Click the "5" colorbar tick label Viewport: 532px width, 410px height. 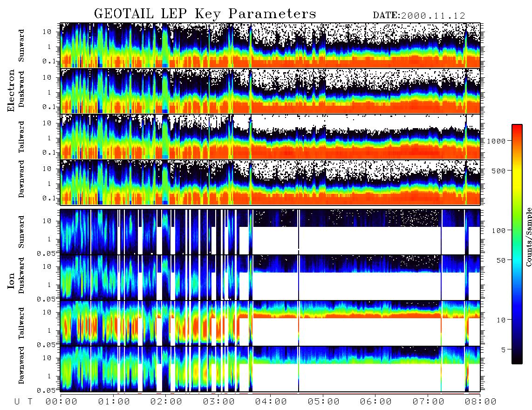(503, 349)
